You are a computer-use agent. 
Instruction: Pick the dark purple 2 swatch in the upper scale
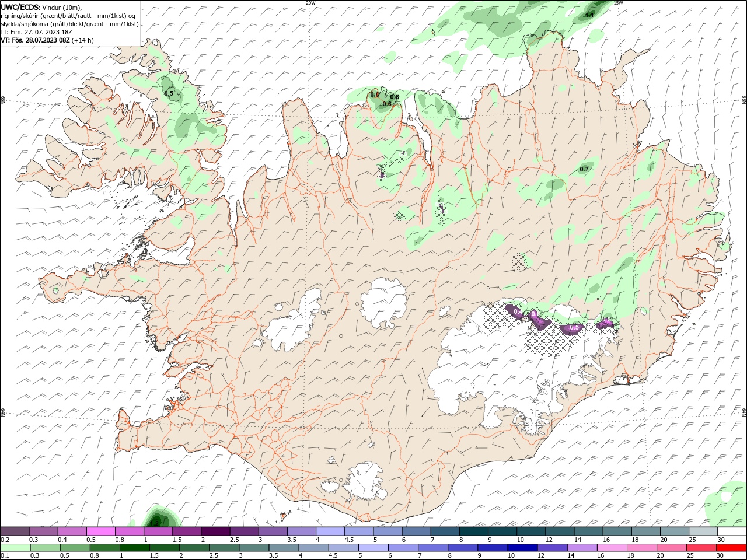coord(215,531)
